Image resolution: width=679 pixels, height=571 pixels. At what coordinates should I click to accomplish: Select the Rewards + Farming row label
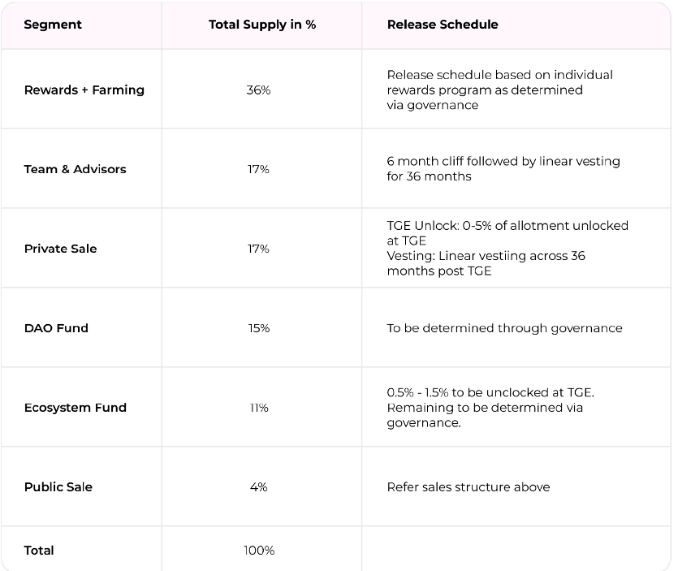point(84,90)
